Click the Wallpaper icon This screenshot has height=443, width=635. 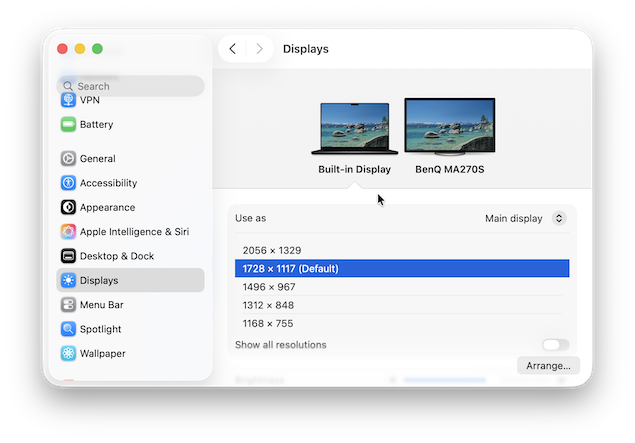coord(68,354)
